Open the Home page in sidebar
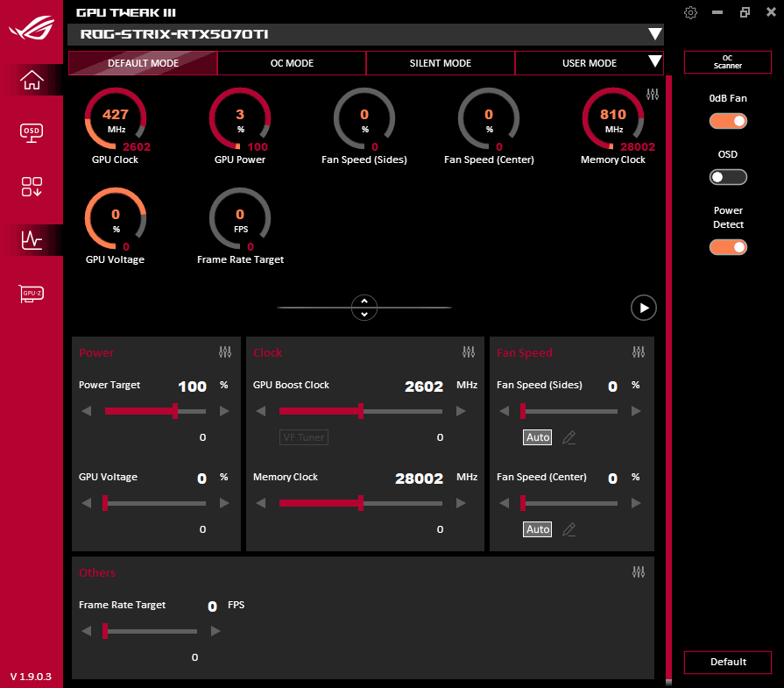The width and height of the screenshot is (784, 688). 32,79
